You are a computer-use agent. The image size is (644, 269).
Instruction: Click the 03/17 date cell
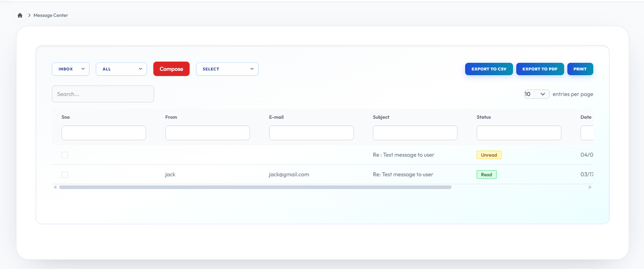pyautogui.click(x=587, y=174)
